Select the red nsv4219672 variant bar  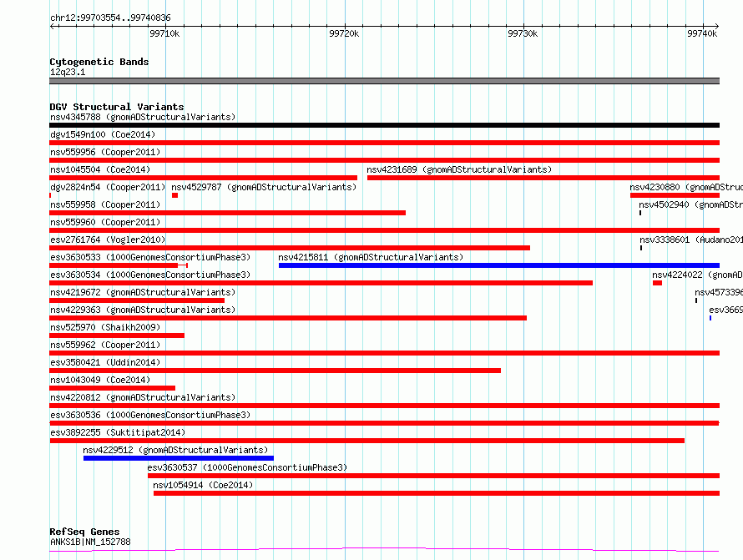[137, 300]
